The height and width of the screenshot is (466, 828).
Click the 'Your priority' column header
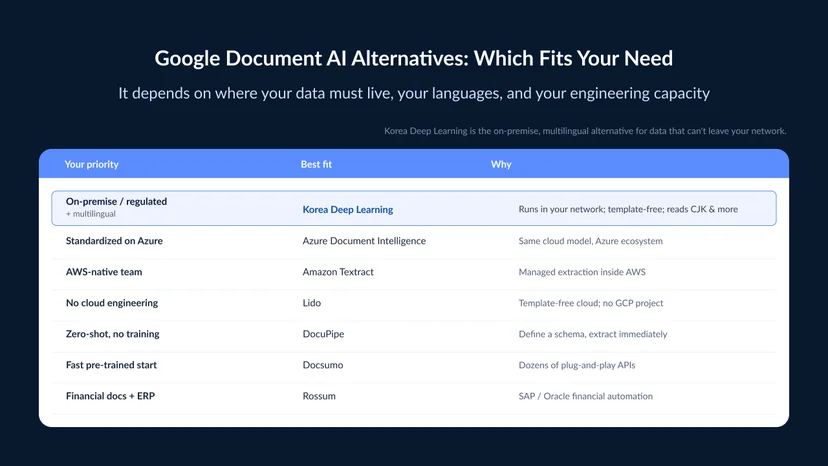[x=91, y=164]
